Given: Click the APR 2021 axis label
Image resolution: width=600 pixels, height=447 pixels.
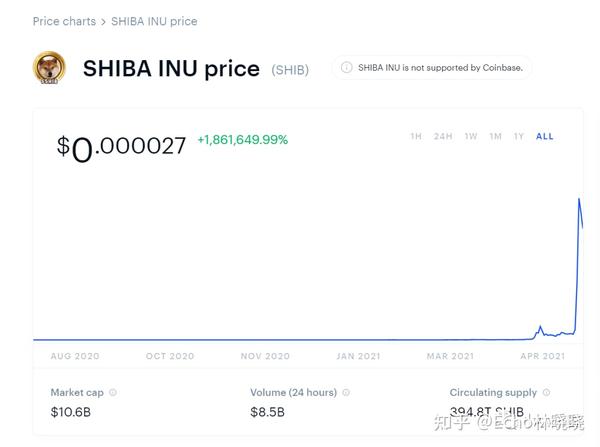Looking at the screenshot, I should click(x=543, y=356).
